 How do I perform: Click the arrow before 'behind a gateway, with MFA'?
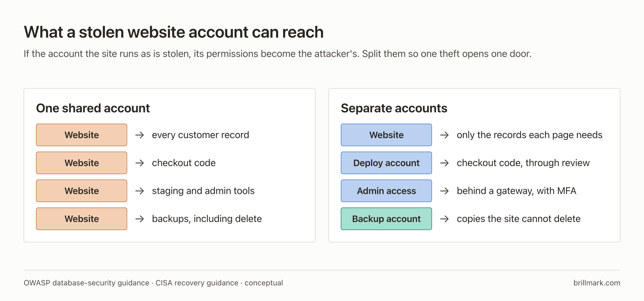[x=444, y=191]
